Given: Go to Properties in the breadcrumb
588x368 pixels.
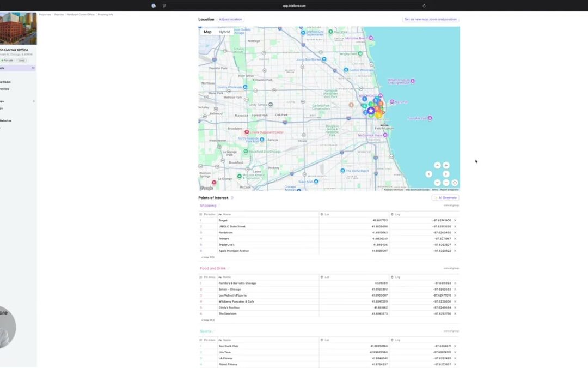Looking at the screenshot, I should [x=45, y=14].
